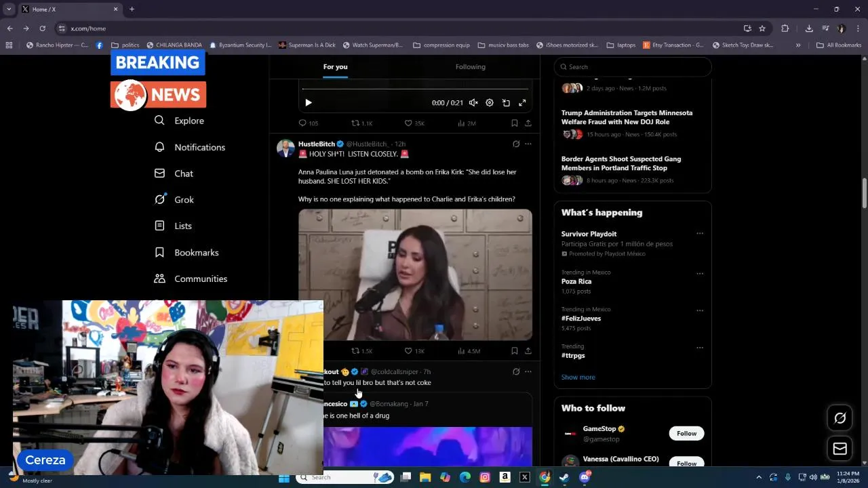Play Erika Kirk video thumbnail
This screenshot has height=488, width=868.
pyautogui.click(x=415, y=274)
